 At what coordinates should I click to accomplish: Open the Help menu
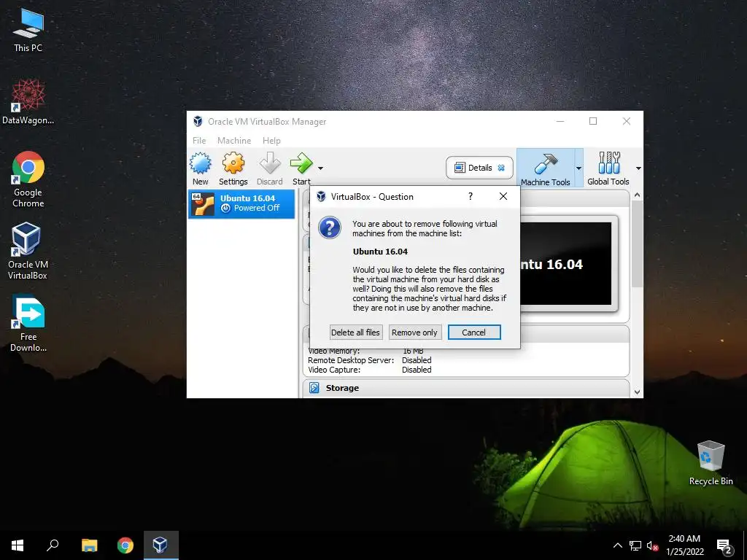pyautogui.click(x=271, y=141)
